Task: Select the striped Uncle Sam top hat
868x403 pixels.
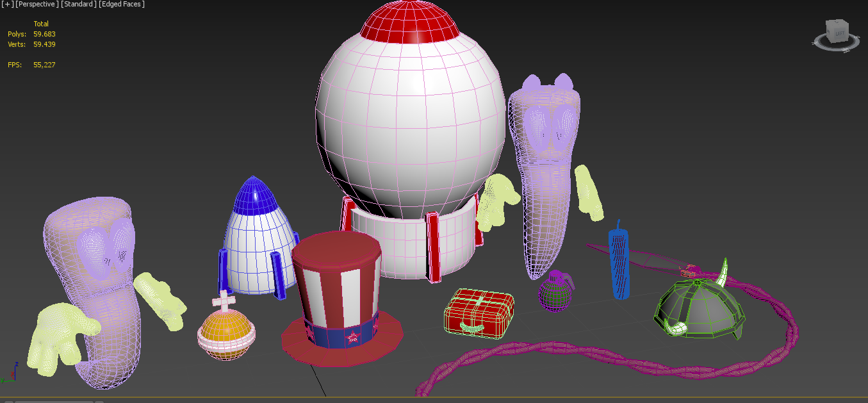Action: [336, 295]
